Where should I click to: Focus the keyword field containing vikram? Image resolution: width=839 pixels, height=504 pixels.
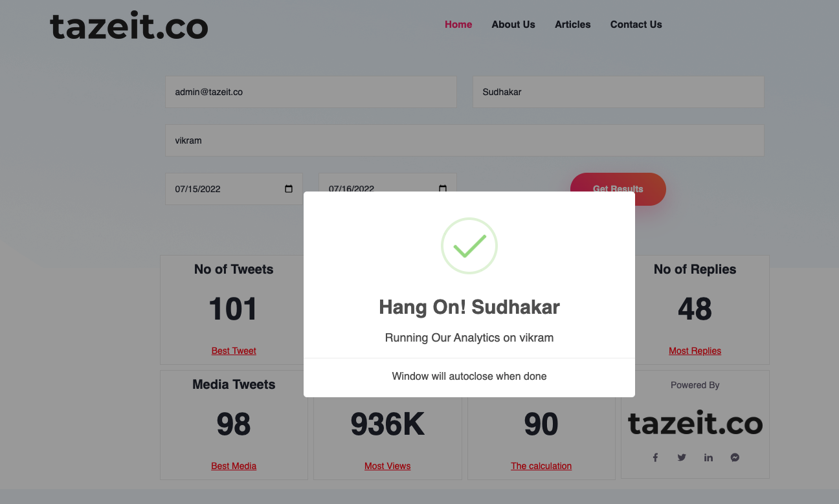click(464, 140)
